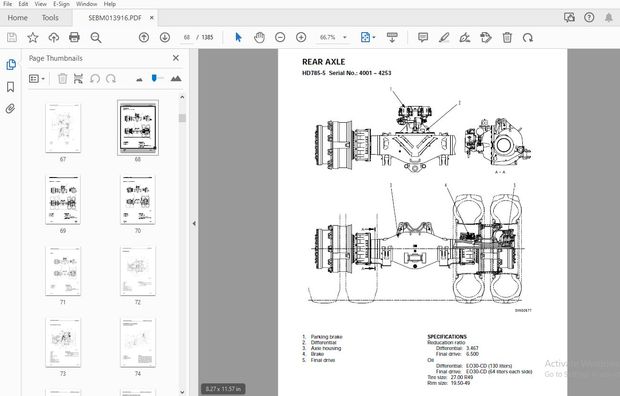This screenshot has height=396, width=620.
Task: Open the E-Sign menu
Action: pos(61,4)
